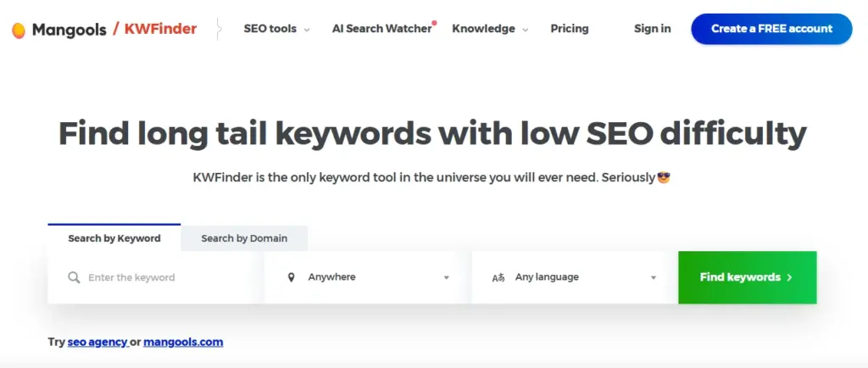Click the arrow inside Find keywords button
Viewport: 868px width, 368px height.
point(789,277)
